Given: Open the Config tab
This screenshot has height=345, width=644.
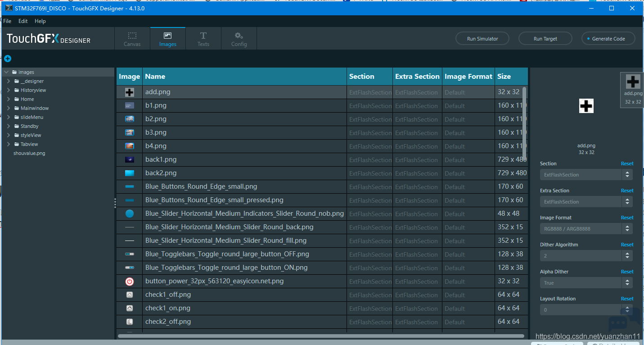Looking at the screenshot, I should coord(239,39).
